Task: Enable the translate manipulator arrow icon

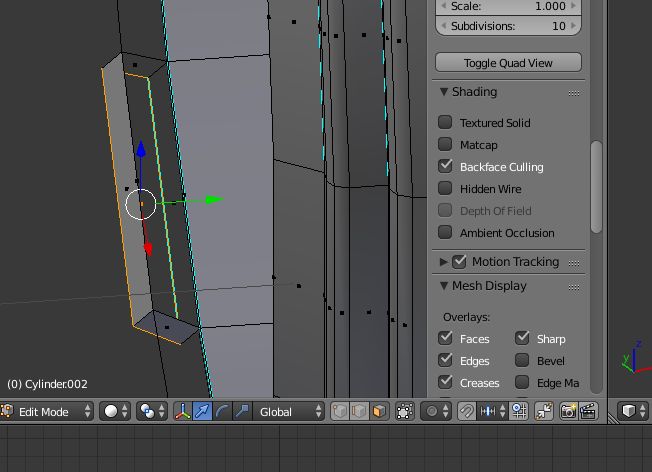Action: coord(202,412)
